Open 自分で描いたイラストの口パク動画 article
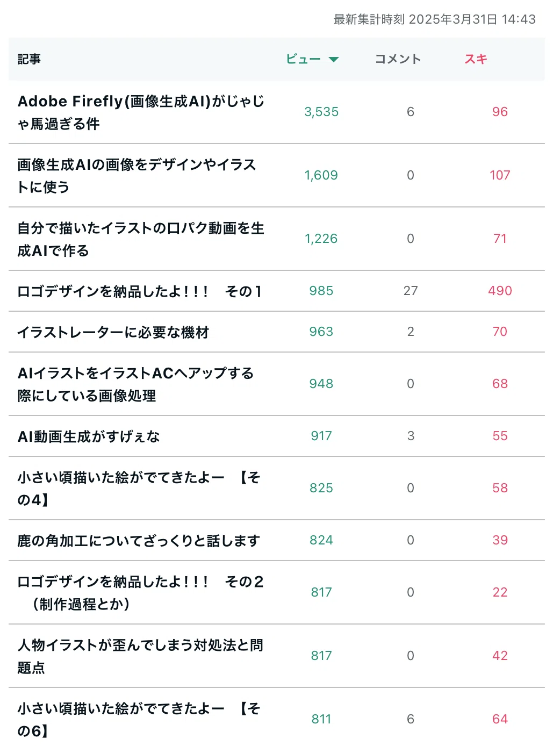 141,239
